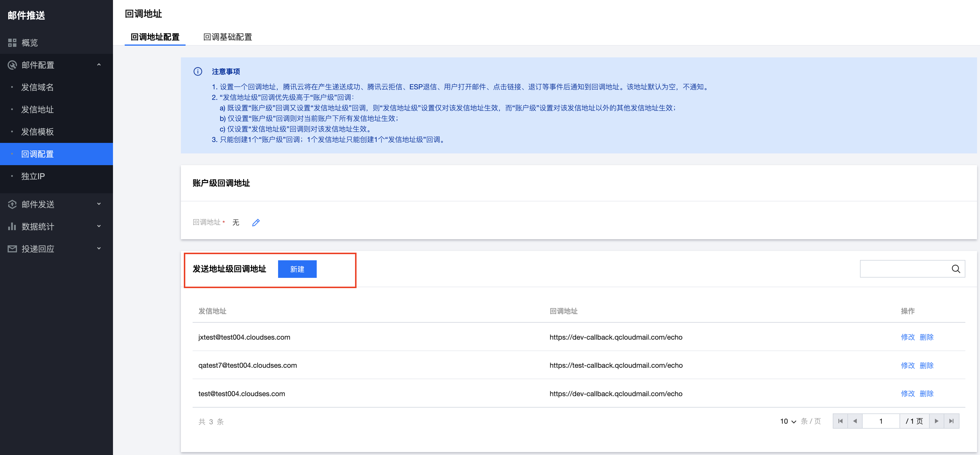
Task: Click the 邮件推送 product title
Action: (26, 15)
